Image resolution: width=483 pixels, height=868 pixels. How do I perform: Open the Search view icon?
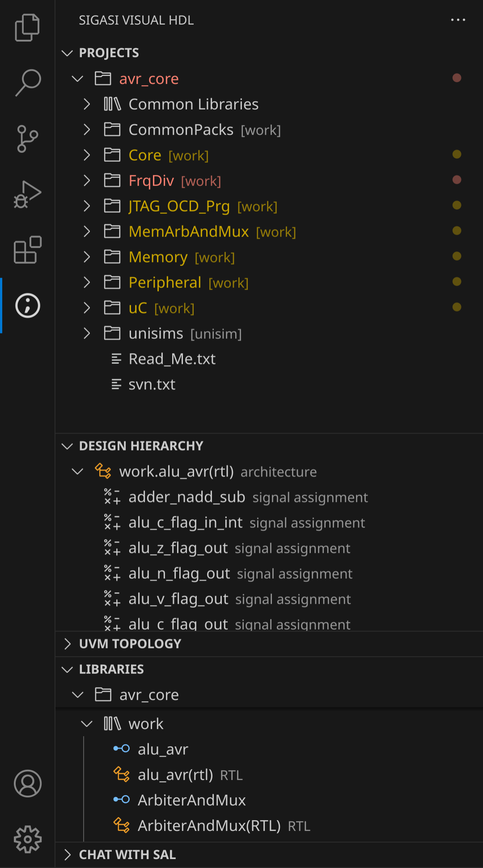coord(27,83)
